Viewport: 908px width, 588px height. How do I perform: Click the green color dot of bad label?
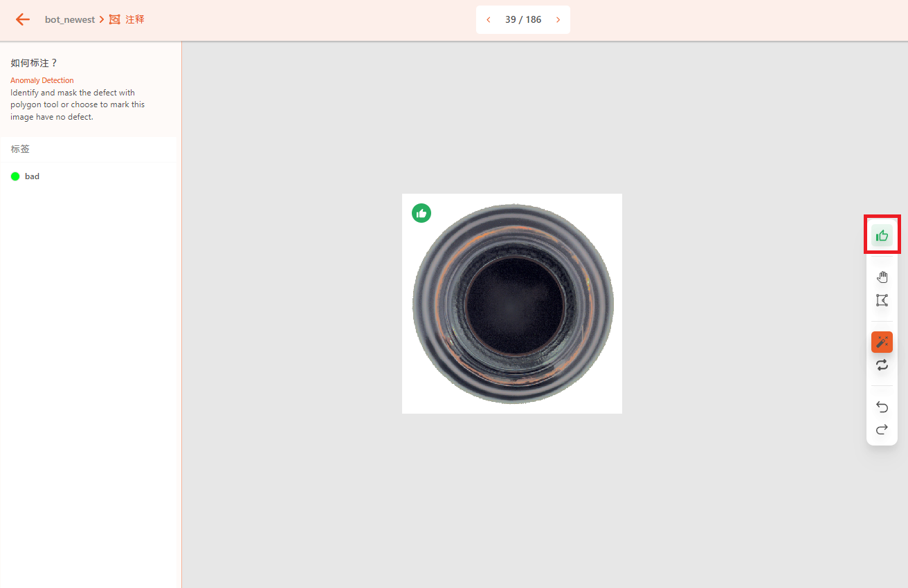pyautogui.click(x=15, y=176)
